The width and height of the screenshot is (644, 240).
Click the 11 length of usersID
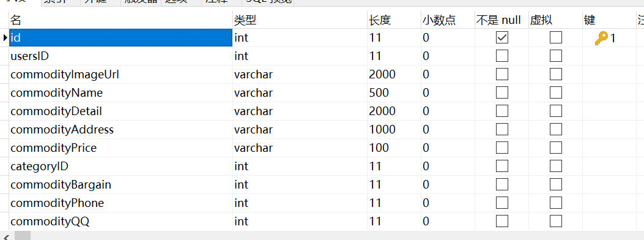click(x=394, y=56)
